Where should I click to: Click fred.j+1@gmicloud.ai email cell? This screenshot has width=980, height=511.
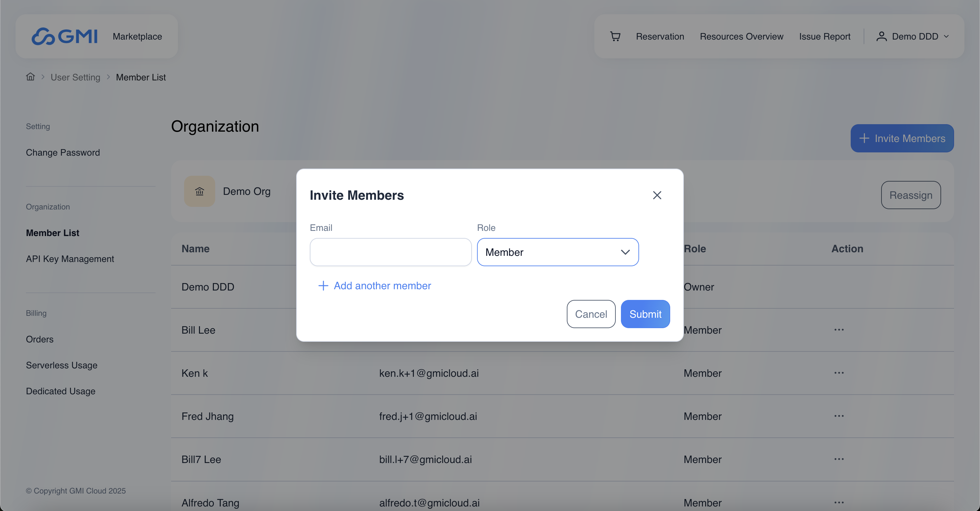click(x=428, y=416)
